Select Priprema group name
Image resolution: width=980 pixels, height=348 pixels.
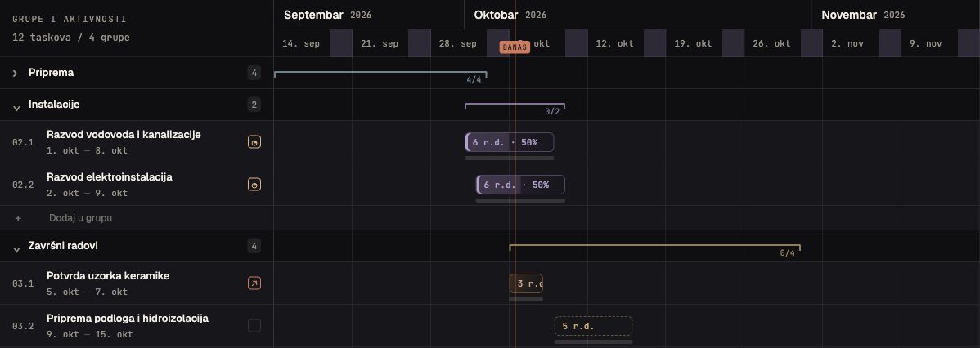click(x=52, y=73)
